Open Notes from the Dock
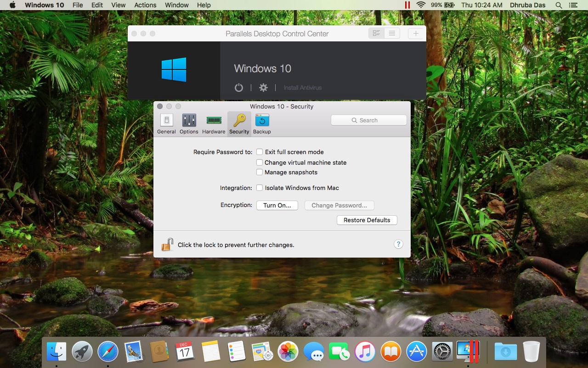 pos(211,352)
